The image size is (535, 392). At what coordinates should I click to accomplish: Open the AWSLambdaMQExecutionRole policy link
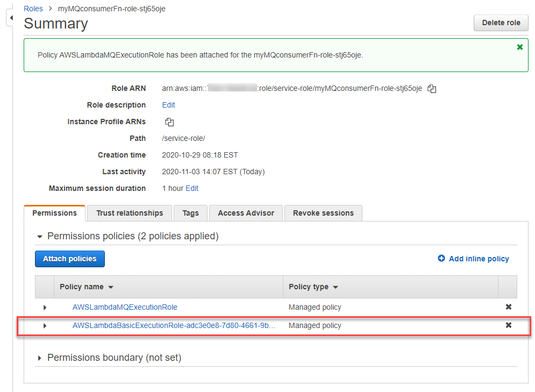coord(125,307)
